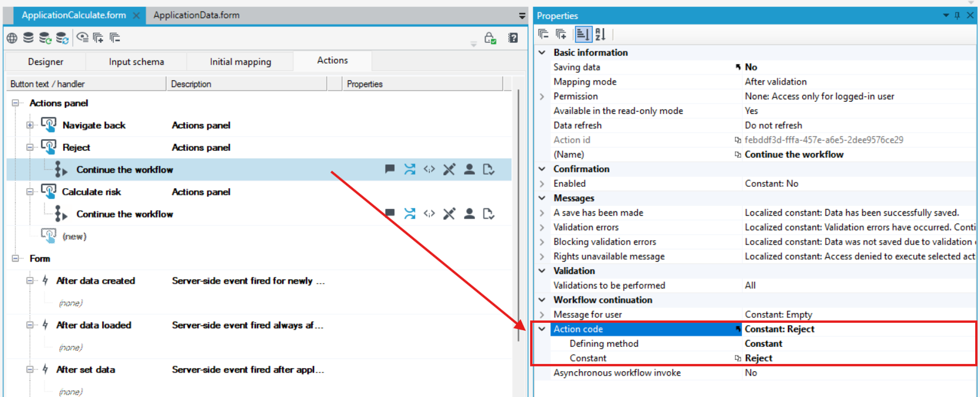Expand all categories in the Properties toolbar

[x=561, y=34]
